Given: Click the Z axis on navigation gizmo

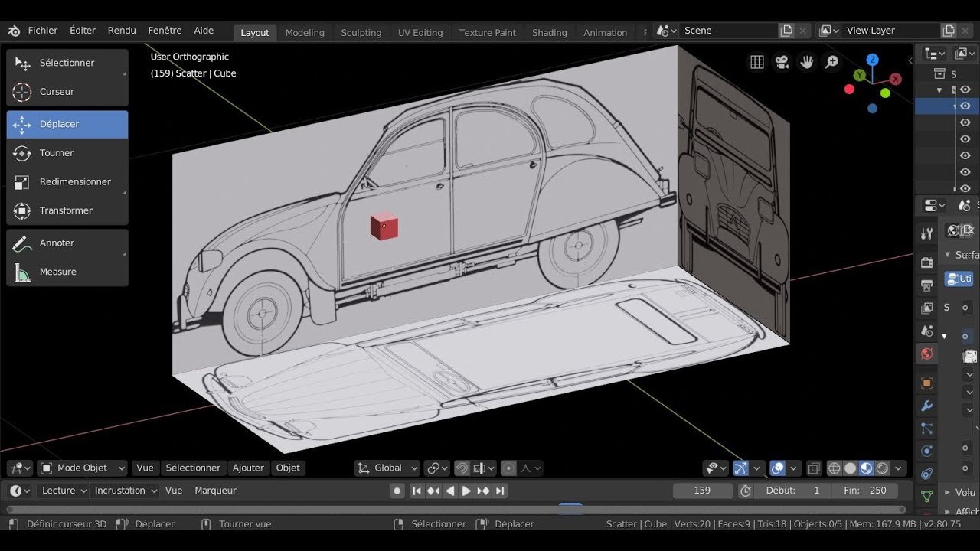Looking at the screenshot, I should (x=873, y=60).
